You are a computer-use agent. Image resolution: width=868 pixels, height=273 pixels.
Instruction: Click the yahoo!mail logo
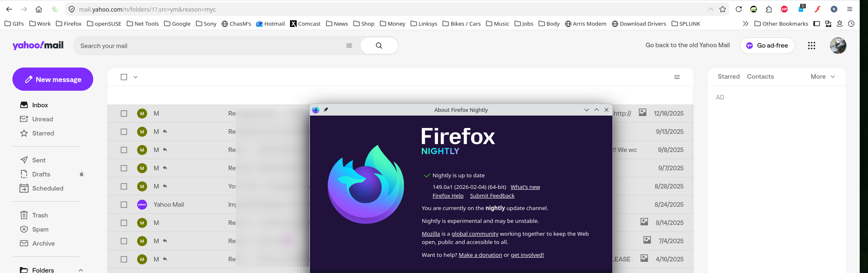tap(38, 45)
